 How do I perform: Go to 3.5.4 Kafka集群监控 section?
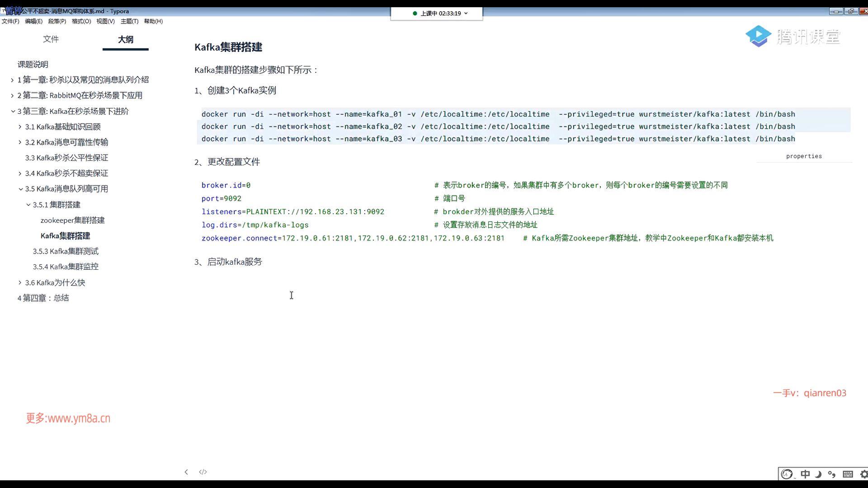(65, 267)
